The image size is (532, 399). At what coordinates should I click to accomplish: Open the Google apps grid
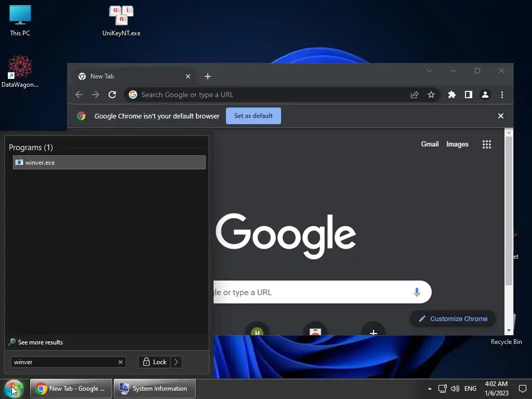(486, 144)
